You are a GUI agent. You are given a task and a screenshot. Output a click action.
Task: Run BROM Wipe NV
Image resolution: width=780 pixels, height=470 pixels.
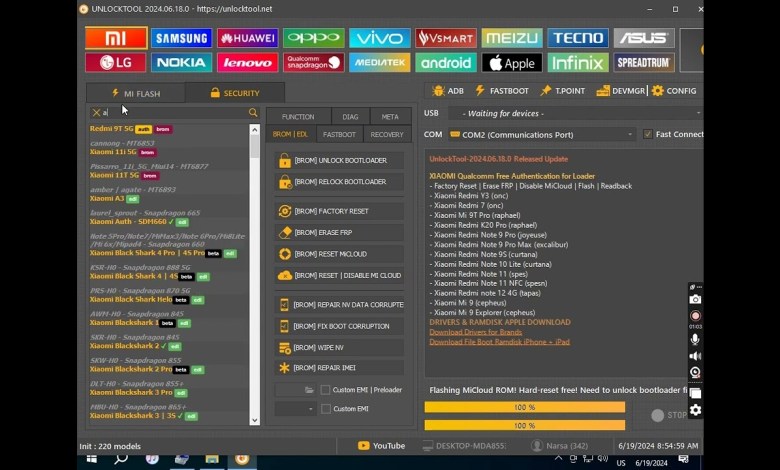339,348
